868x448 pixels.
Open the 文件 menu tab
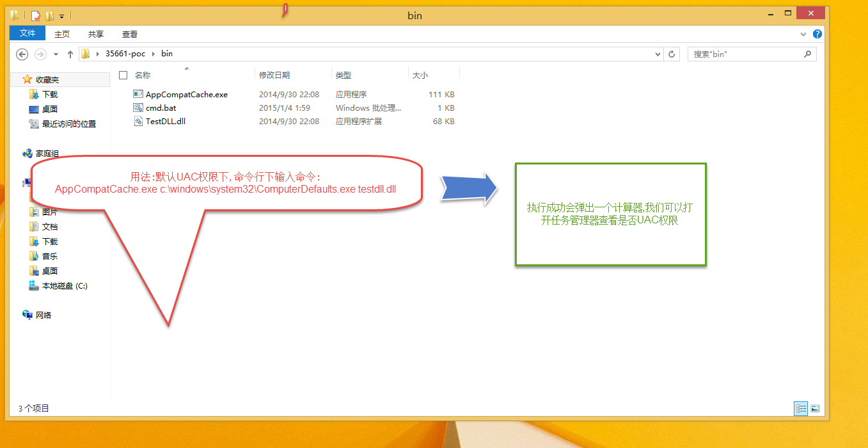click(28, 33)
